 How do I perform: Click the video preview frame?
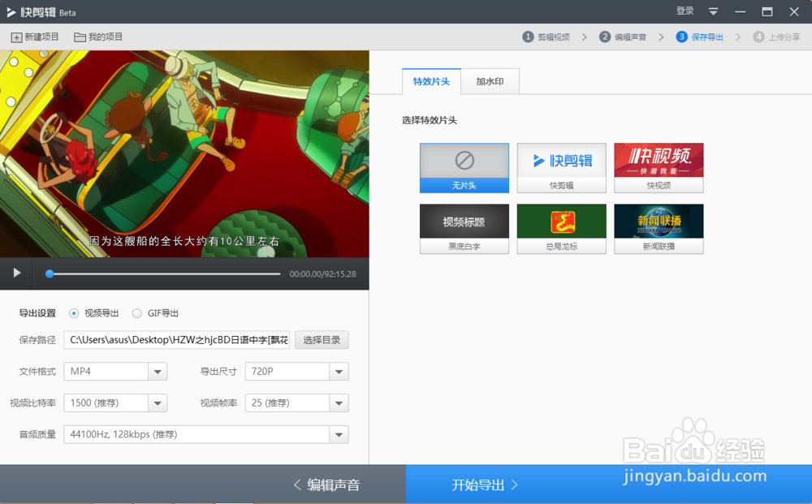tap(184, 153)
